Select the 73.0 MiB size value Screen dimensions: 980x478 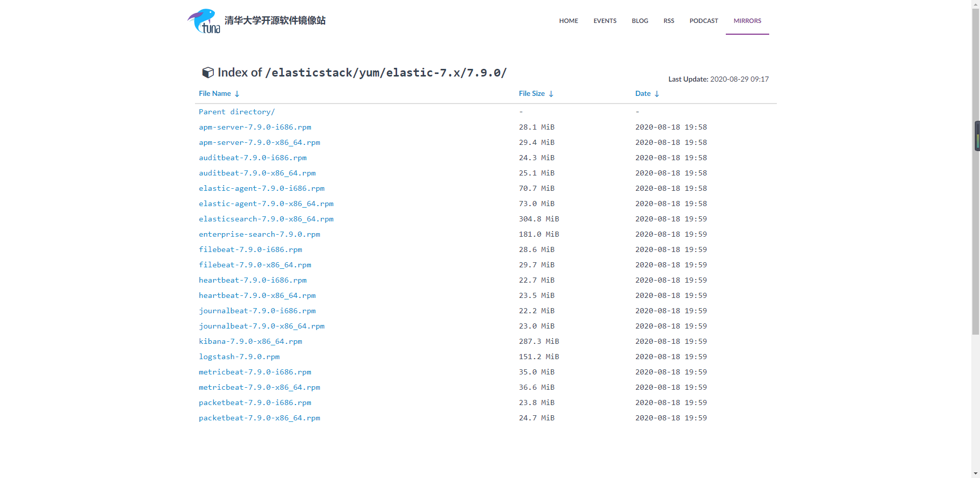coord(537,204)
